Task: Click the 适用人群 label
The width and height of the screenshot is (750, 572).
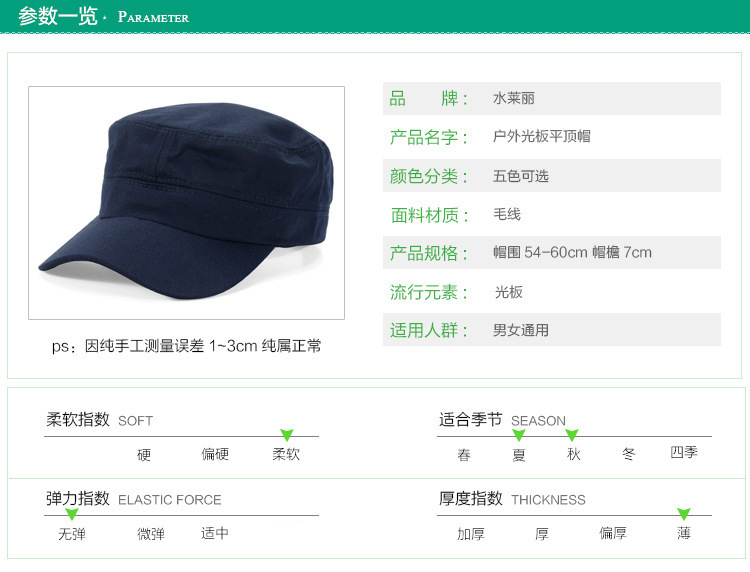Action: pyautogui.click(x=428, y=330)
